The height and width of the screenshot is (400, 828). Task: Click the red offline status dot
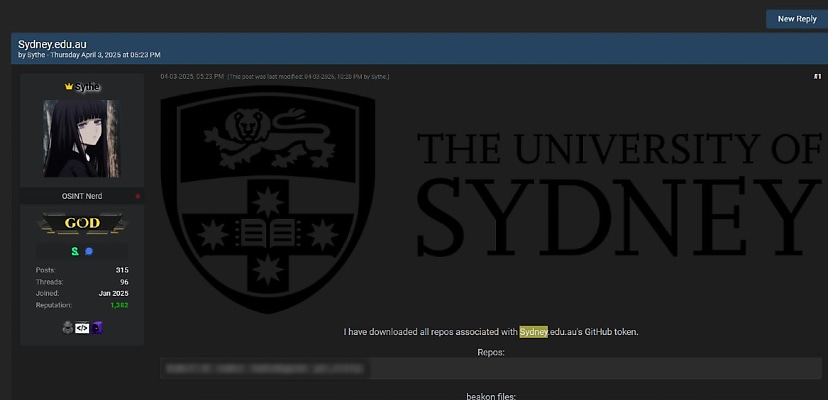pyautogui.click(x=138, y=197)
